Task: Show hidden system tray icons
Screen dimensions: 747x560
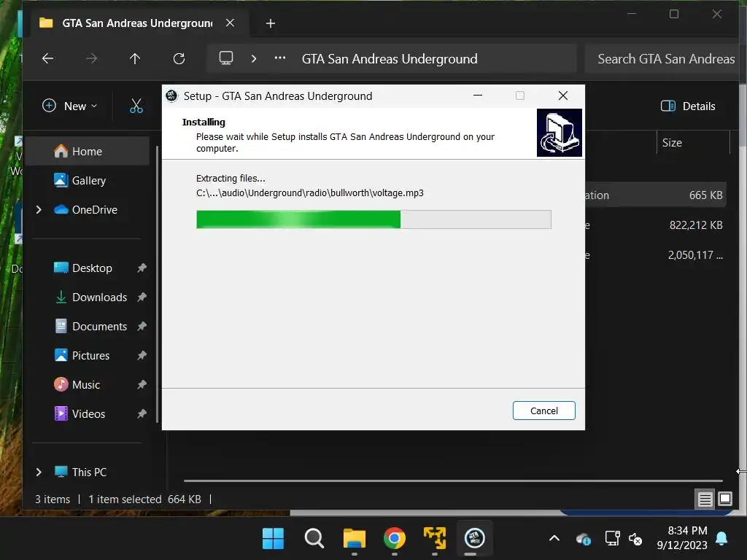Action: [554, 539]
